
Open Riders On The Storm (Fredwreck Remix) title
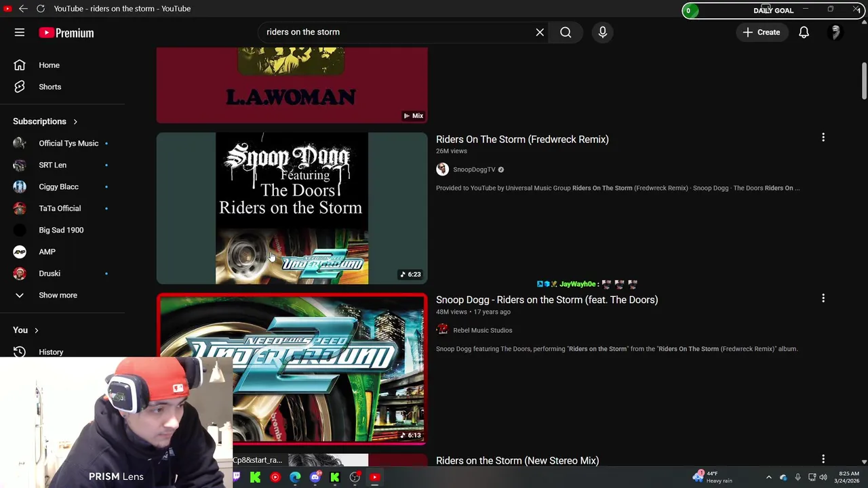pos(522,139)
